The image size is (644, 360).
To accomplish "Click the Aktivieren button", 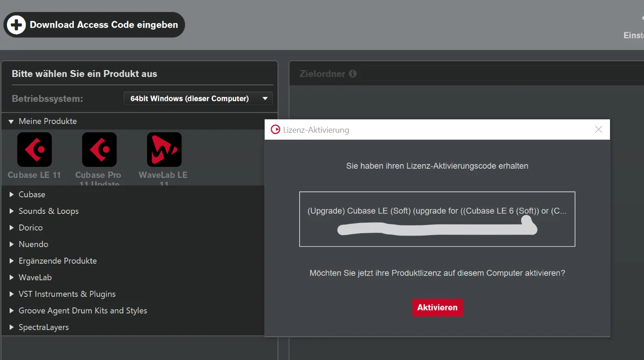I will 437,307.
